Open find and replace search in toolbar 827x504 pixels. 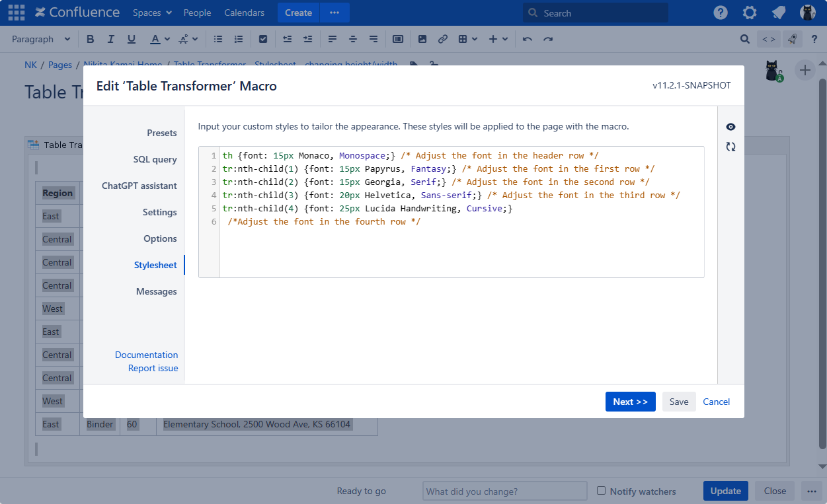coord(745,39)
